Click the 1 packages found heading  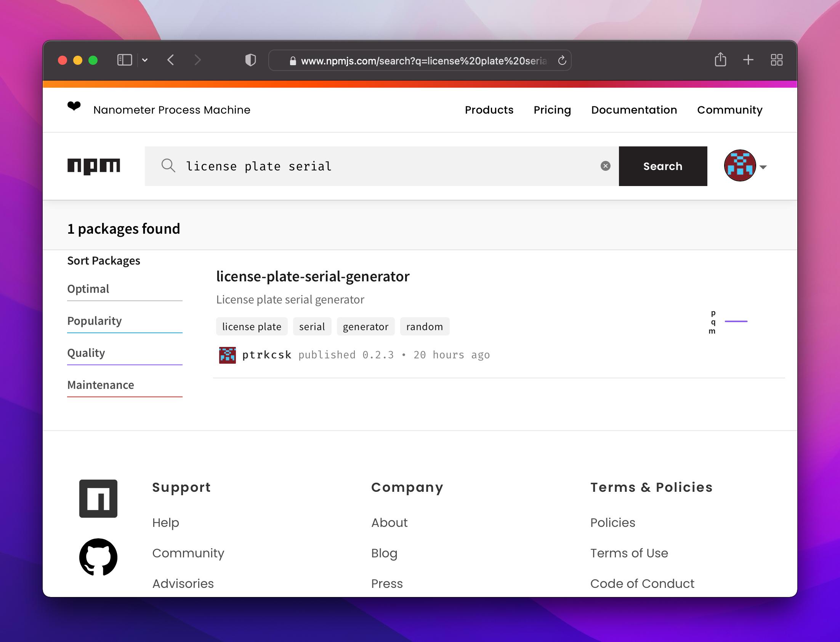point(124,228)
